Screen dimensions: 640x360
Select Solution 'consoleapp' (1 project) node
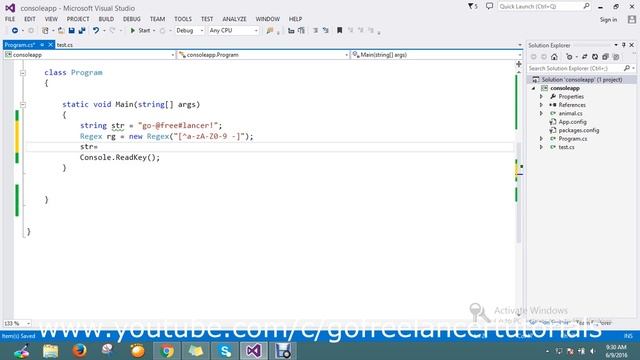click(x=582, y=80)
